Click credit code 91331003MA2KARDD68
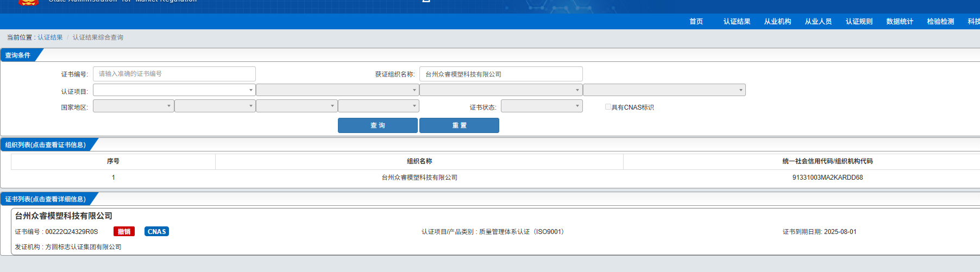The width and height of the screenshot is (980, 272). click(x=827, y=178)
